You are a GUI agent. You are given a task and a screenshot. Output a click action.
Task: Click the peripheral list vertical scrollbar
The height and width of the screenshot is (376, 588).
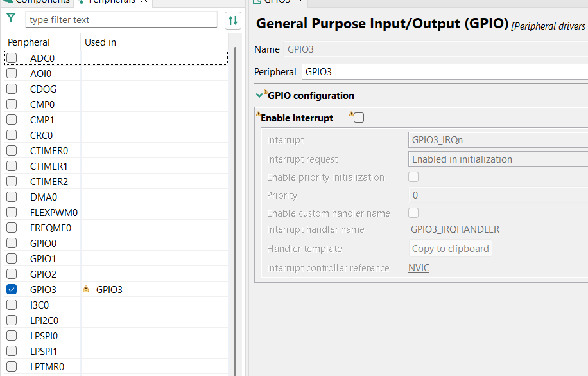pos(234,193)
